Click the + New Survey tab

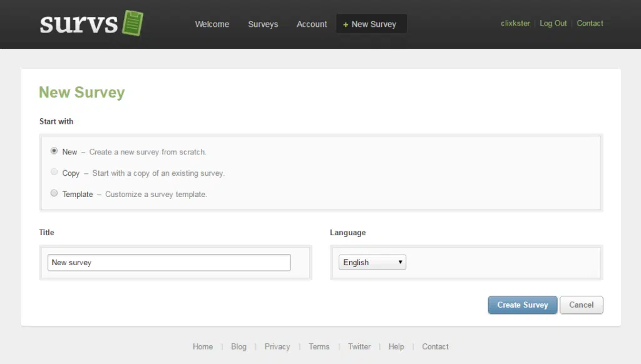coord(371,24)
